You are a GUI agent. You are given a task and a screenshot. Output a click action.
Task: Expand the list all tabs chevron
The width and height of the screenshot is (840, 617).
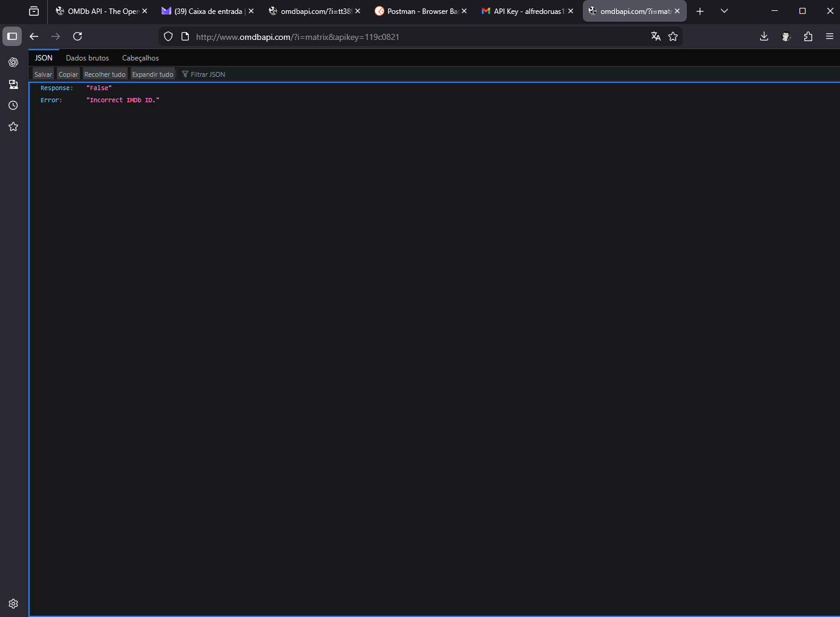click(x=724, y=11)
